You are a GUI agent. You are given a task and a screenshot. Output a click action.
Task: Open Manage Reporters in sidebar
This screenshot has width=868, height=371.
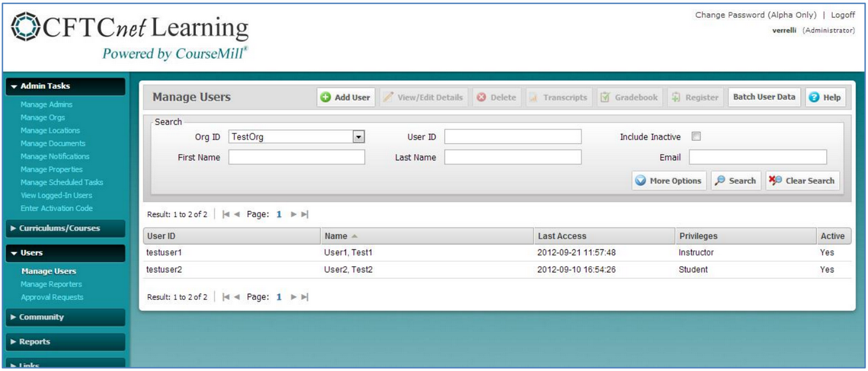(51, 284)
